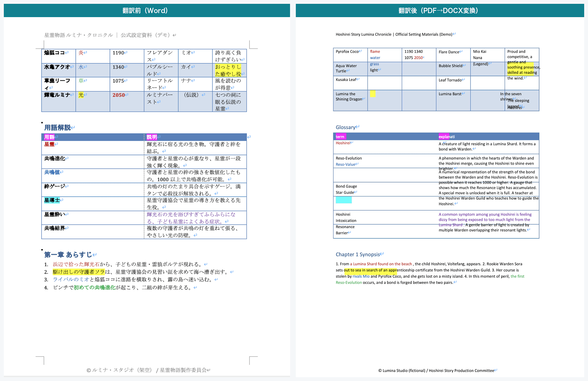Click the green phrase 初めての共鳴進化
The width and height of the screenshot is (588, 381).
(94, 287)
